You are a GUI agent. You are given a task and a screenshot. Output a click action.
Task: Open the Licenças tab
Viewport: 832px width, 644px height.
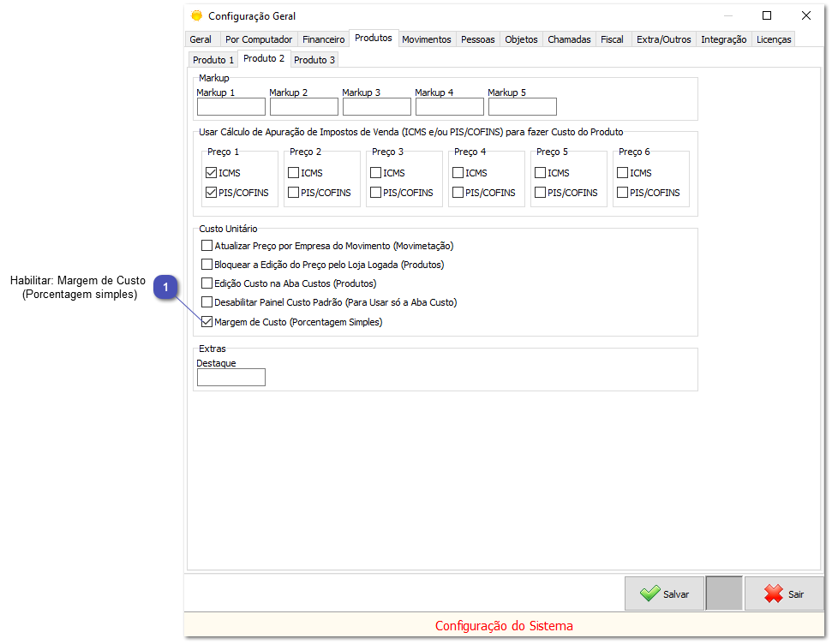click(773, 39)
